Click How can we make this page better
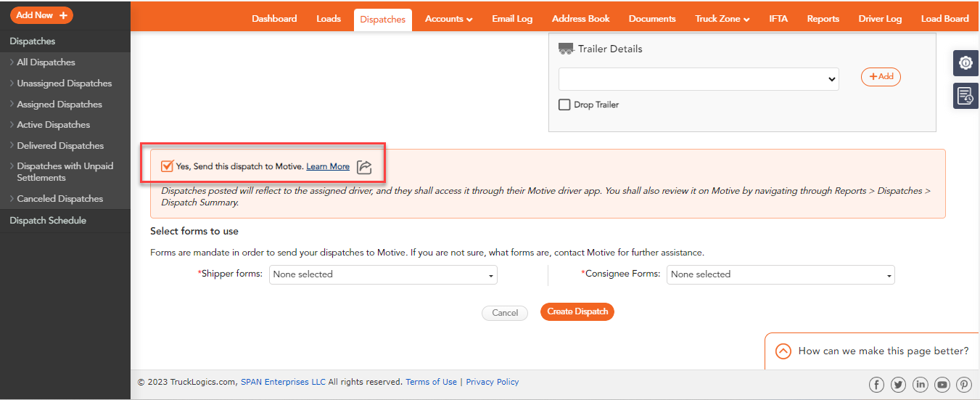 (884, 351)
